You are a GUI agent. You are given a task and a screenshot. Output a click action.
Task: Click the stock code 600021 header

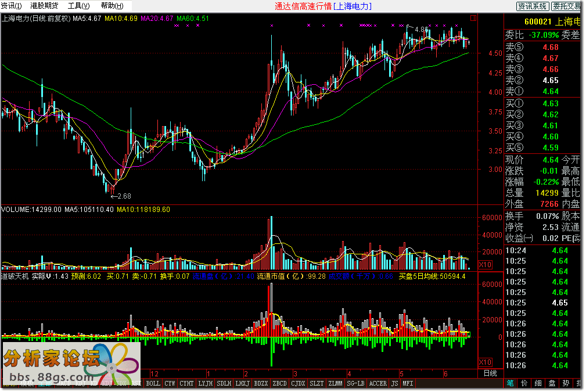pyautogui.click(x=538, y=21)
